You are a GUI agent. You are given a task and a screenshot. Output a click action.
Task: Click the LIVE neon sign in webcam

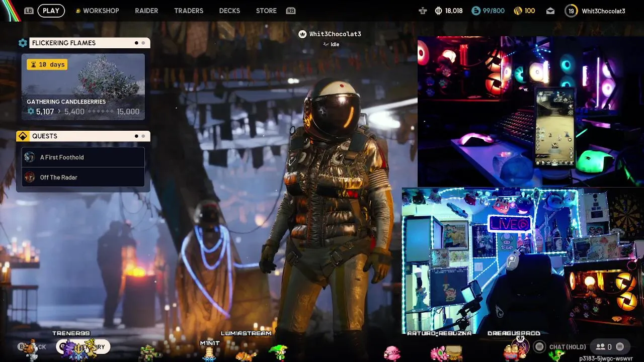point(510,224)
